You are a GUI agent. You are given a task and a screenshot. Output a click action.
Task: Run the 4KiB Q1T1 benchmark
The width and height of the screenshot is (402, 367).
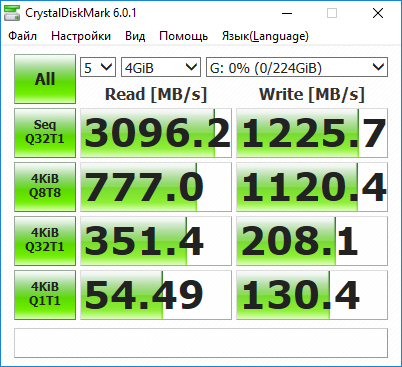click(45, 295)
